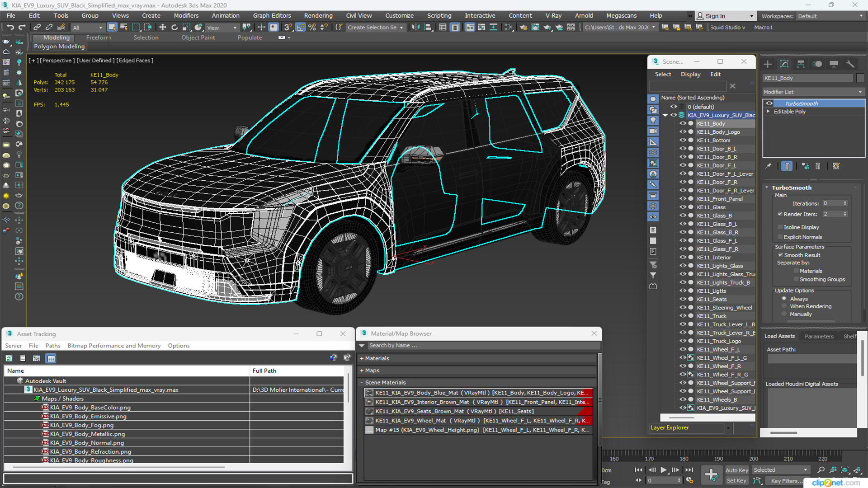Select When Rendering update option
This screenshot has height=488, width=868.
[x=784, y=306]
